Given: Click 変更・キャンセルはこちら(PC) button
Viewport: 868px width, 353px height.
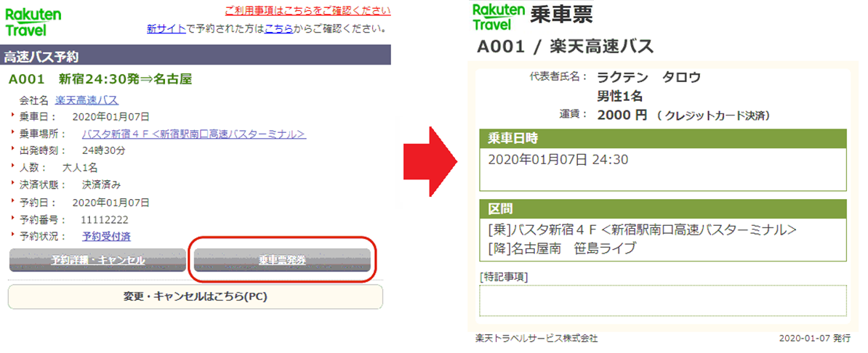Looking at the screenshot, I should 195,297.
